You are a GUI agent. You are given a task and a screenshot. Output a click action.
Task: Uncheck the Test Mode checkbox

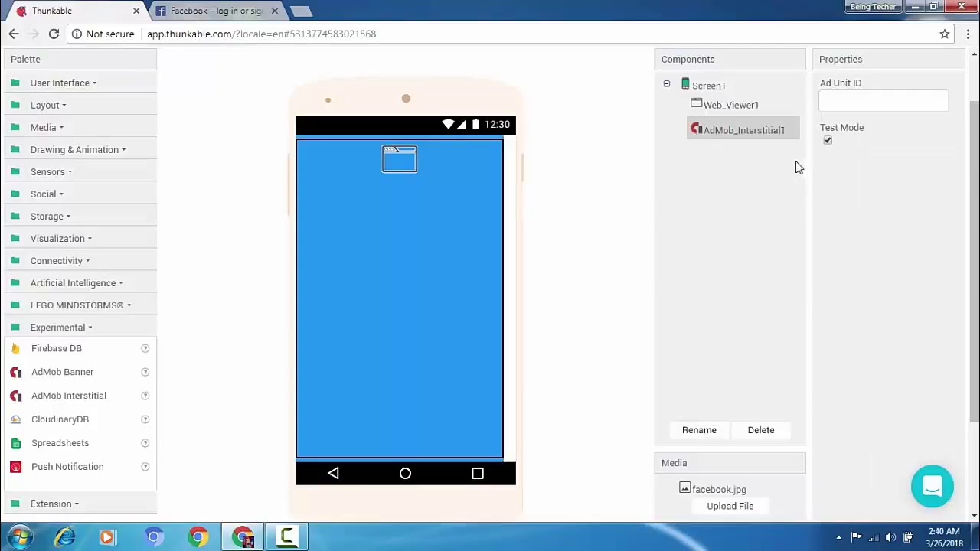coord(828,141)
